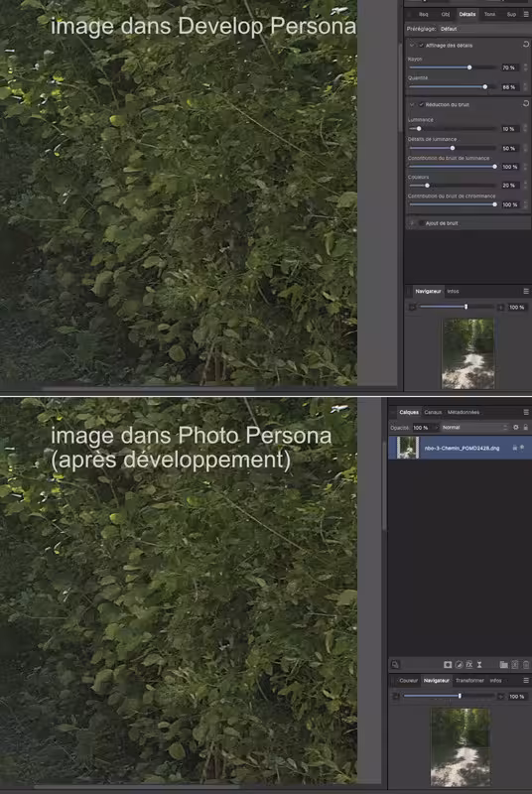Open the Transformer tab

click(469, 680)
